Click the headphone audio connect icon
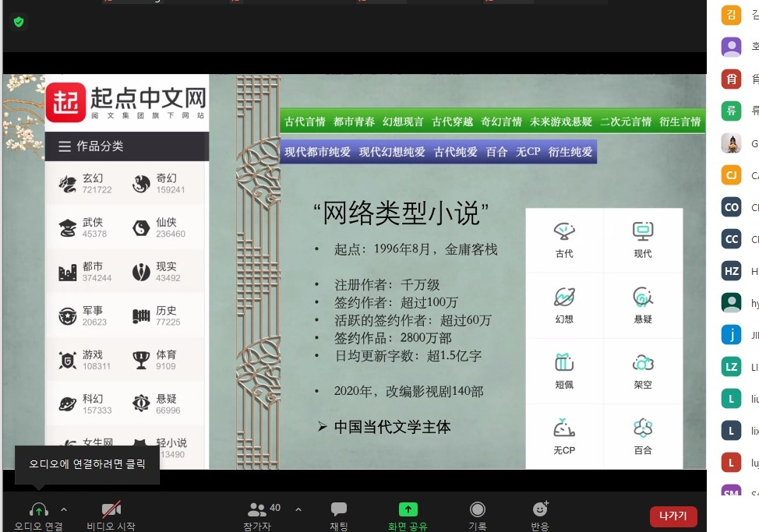 pyautogui.click(x=38, y=509)
